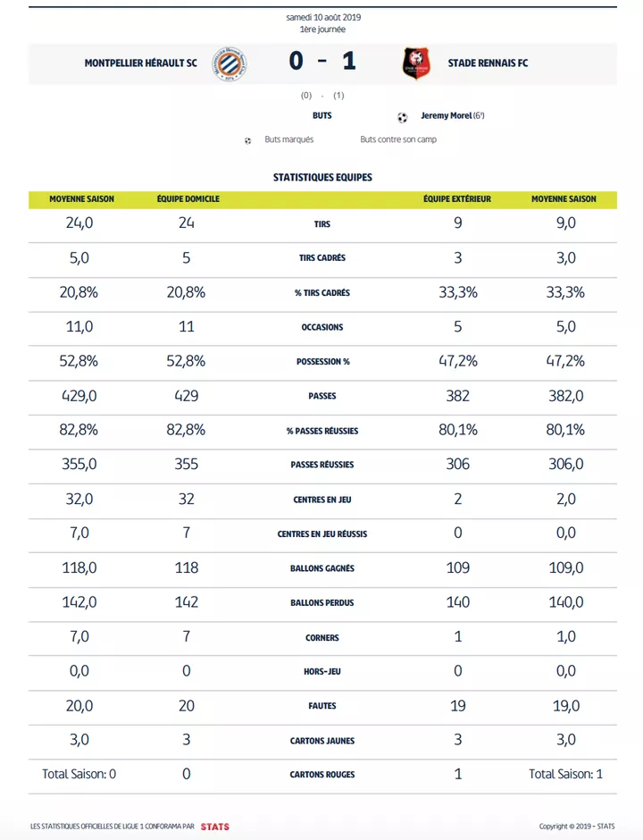Click the match date samedi 10 août 2019

[322, 17]
